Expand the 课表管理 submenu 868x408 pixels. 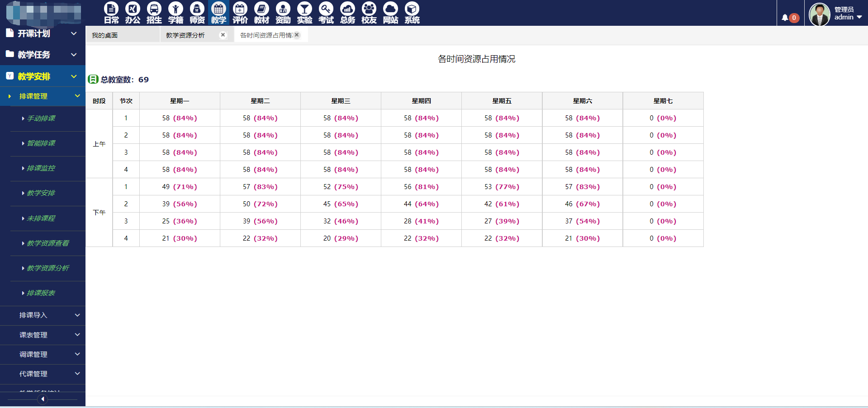(43, 335)
